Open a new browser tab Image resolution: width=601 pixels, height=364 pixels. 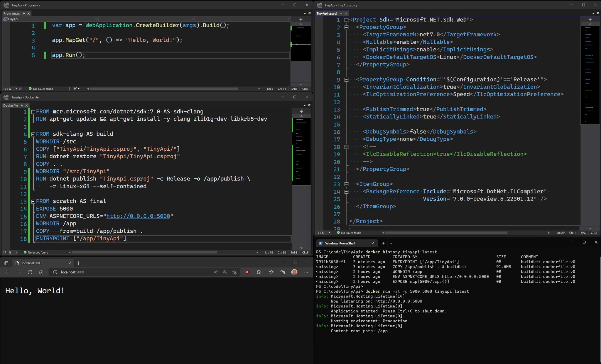tap(78, 263)
